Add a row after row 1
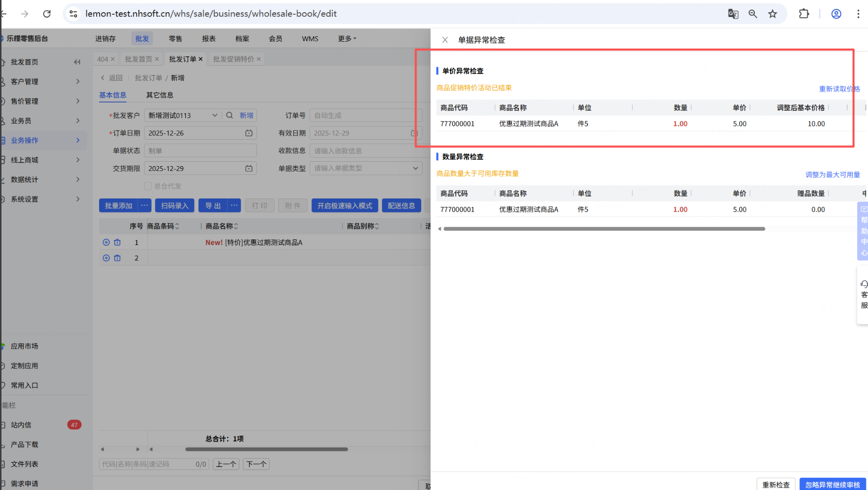 click(106, 242)
